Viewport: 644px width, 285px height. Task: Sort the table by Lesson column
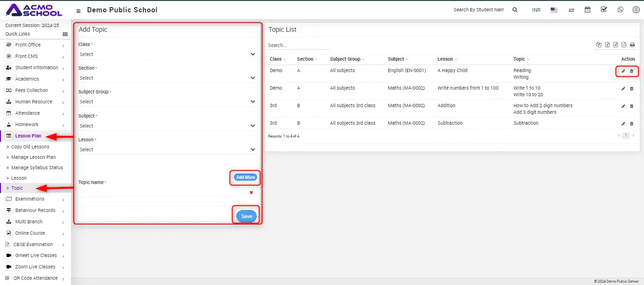coord(446,59)
